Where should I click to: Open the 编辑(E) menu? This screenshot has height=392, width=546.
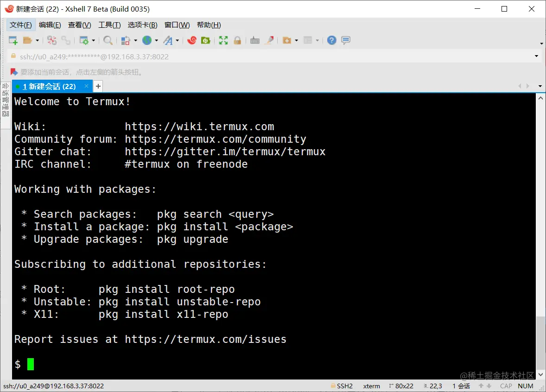click(x=50, y=25)
